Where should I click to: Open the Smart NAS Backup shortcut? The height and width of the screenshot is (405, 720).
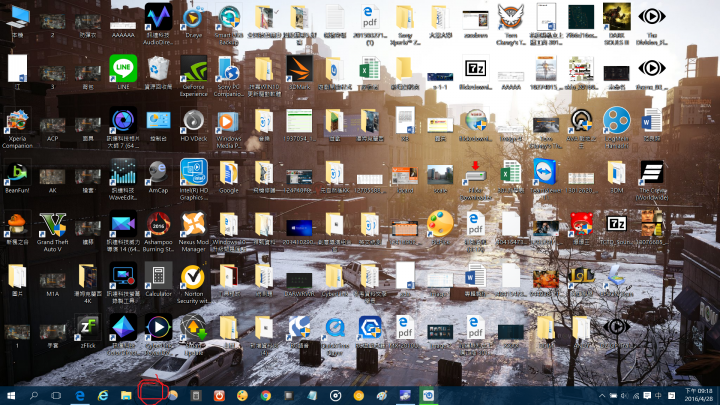tap(228, 24)
